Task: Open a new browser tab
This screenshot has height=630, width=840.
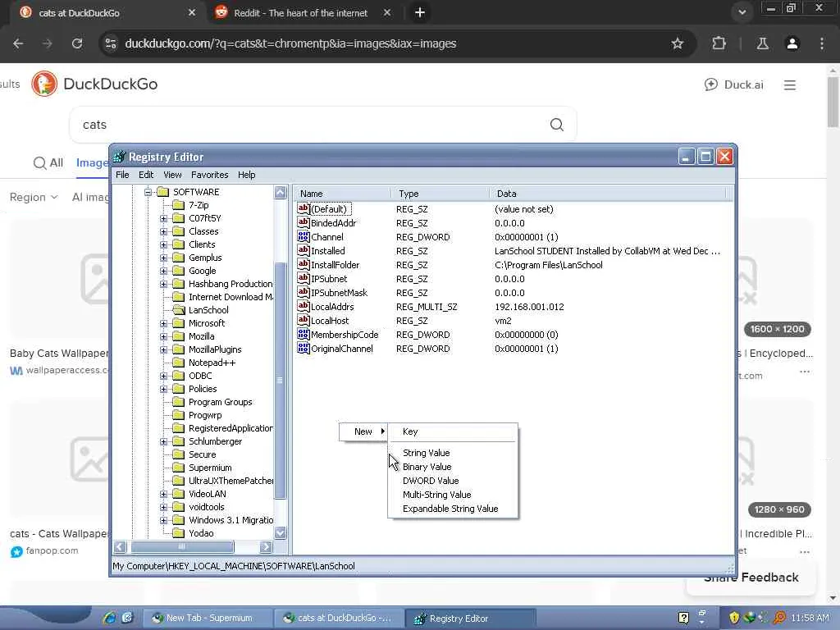Action: click(x=420, y=12)
